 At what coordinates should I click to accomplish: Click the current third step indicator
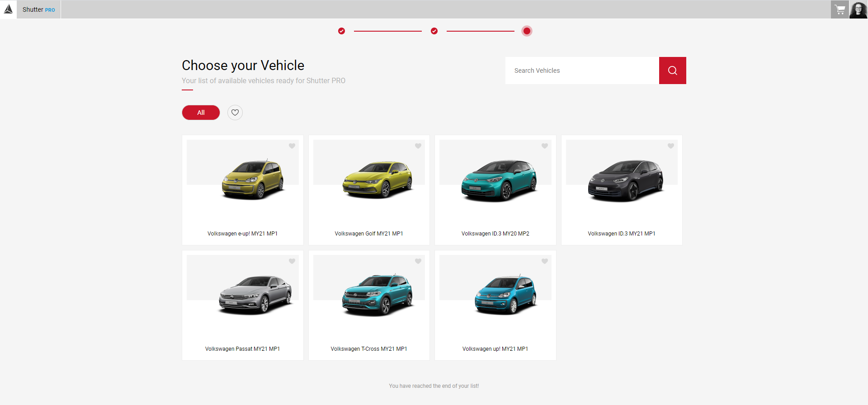527,31
